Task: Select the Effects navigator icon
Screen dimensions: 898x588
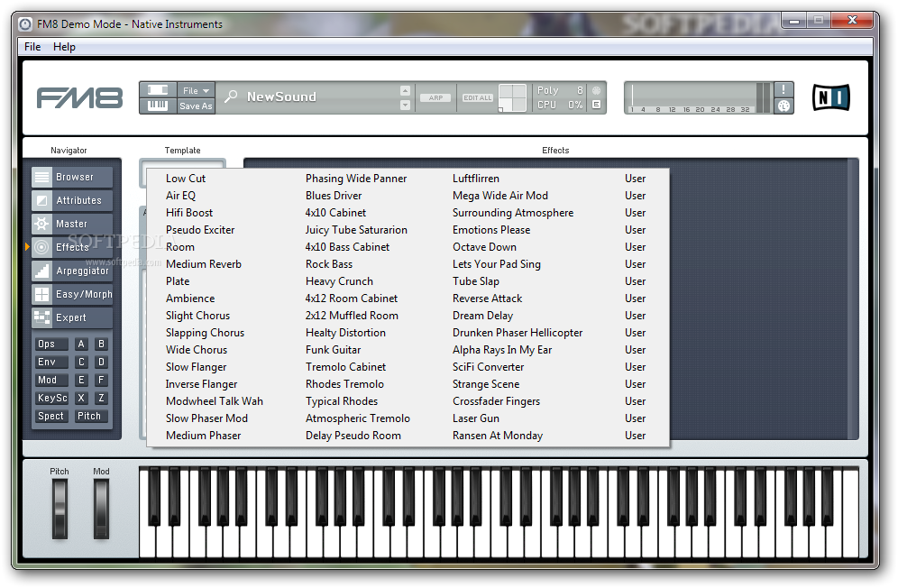Action: [x=41, y=247]
